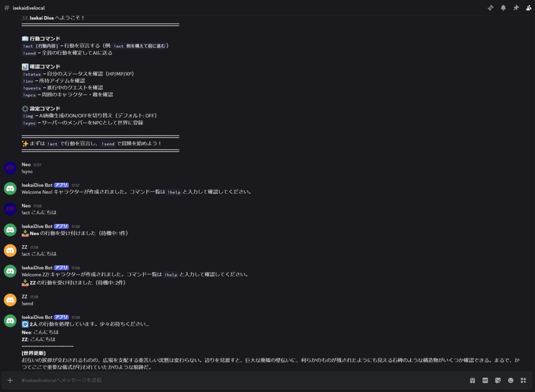
Task: Open the threads icon in channel header
Action: point(490,7)
